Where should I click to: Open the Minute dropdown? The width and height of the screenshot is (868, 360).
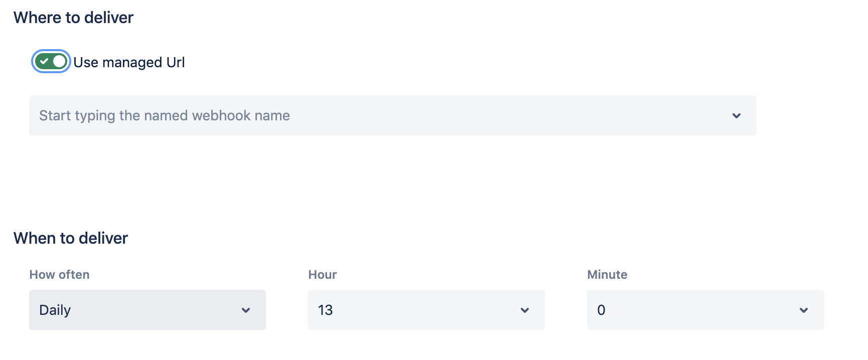(x=705, y=310)
